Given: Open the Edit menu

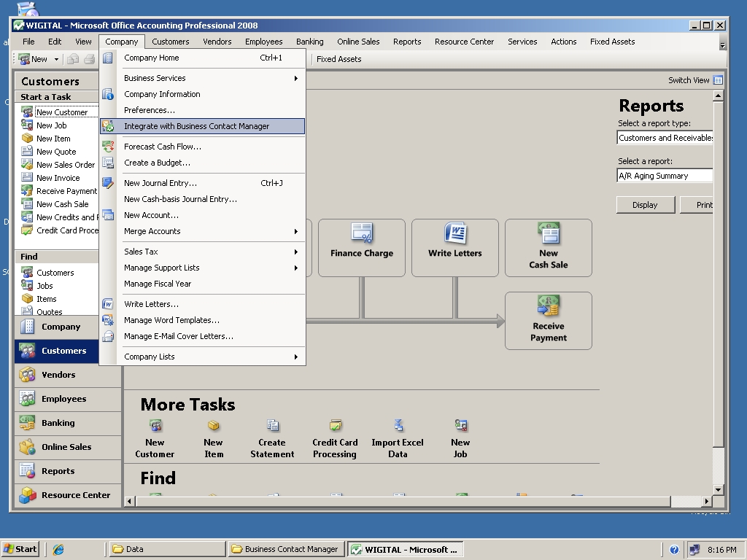Looking at the screenshot, I should [55, 42].
